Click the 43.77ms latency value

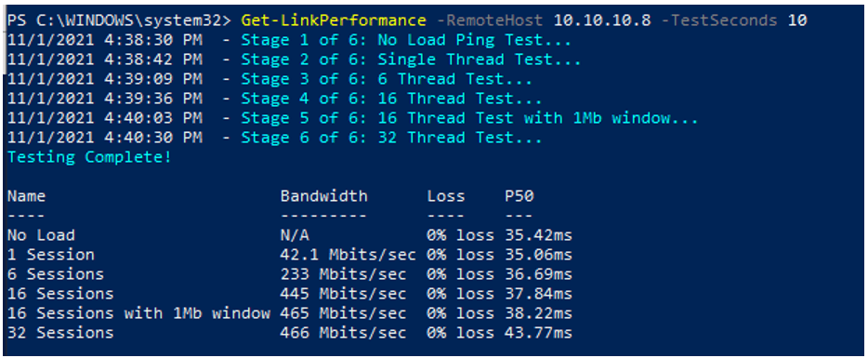coord(539,333)
